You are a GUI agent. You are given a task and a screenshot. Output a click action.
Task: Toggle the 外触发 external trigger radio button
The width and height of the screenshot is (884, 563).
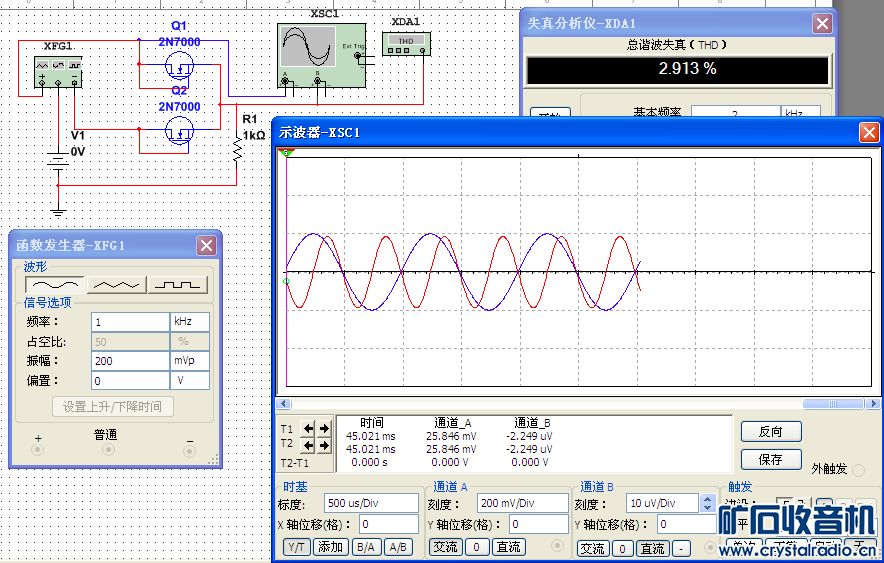(857, 470)
